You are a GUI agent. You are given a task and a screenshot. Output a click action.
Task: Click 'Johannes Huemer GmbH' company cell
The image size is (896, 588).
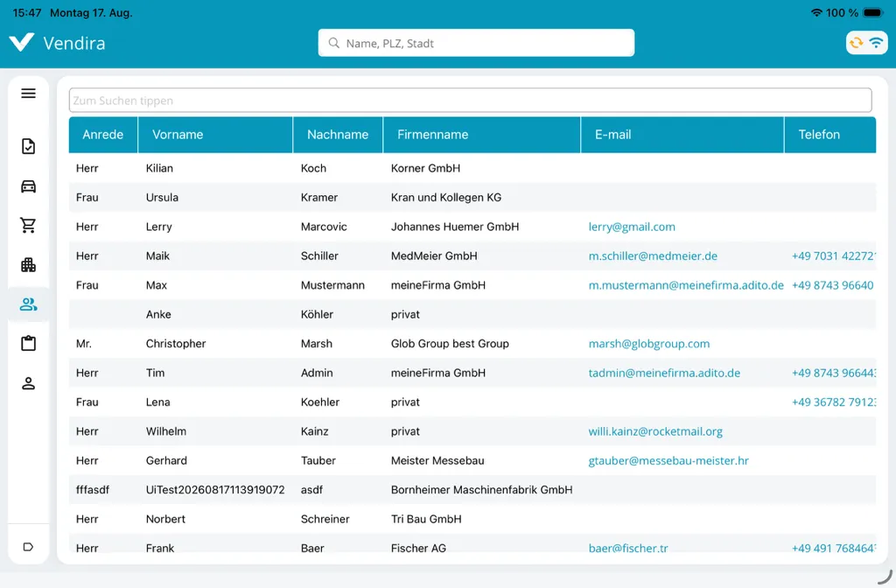click(x=455, y=227)
